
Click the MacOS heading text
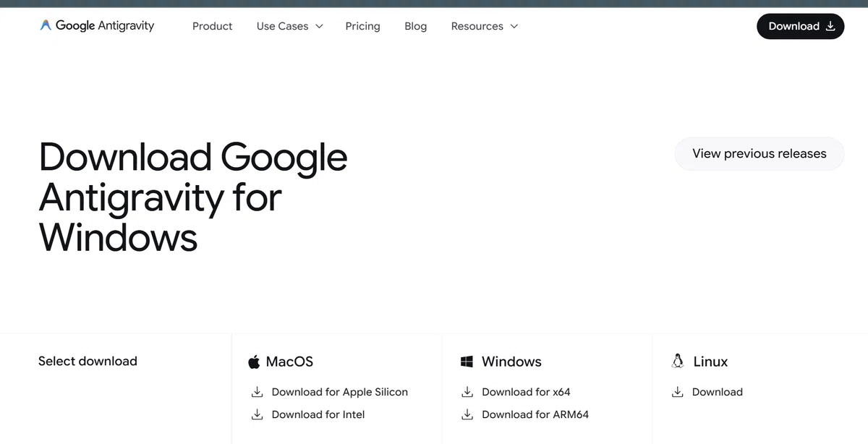289,362
